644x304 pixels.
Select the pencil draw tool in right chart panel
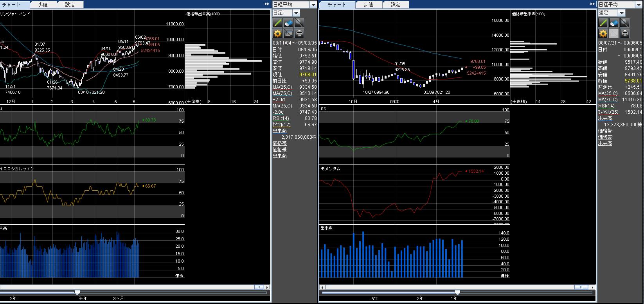pos(603,23)
